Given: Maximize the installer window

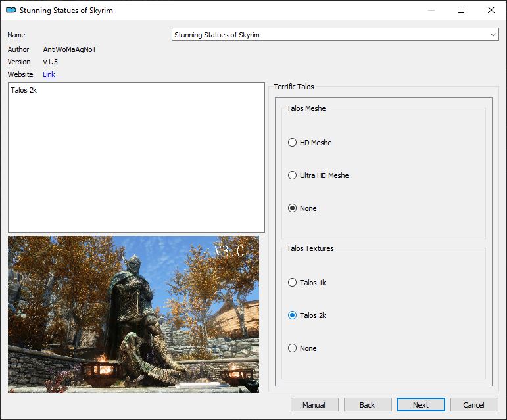Looking at the screenshot, I should coord(461,10).
